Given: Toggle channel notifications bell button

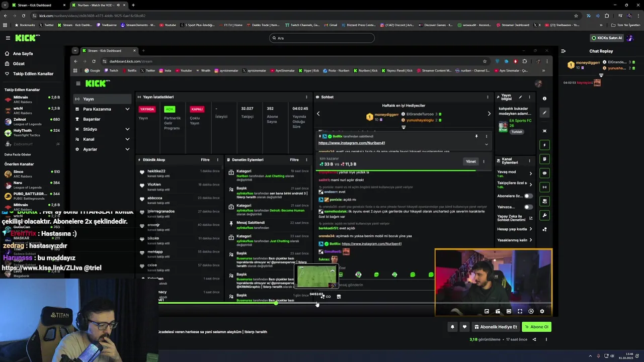Looking at the screenshot, I should (452, 327).
